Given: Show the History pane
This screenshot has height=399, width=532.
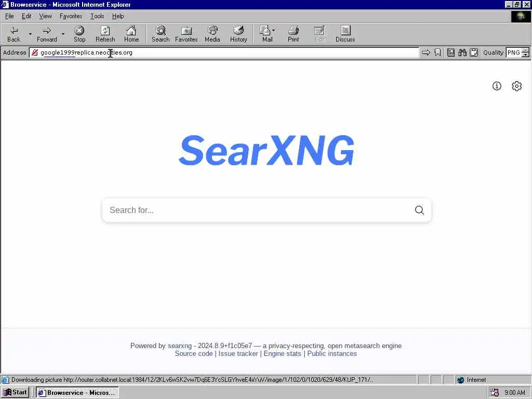Looking at the screenshot, I should [x=238, y=34].
